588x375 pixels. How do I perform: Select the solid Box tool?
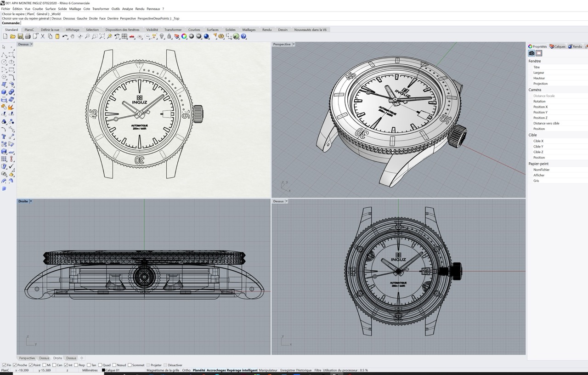4,91
